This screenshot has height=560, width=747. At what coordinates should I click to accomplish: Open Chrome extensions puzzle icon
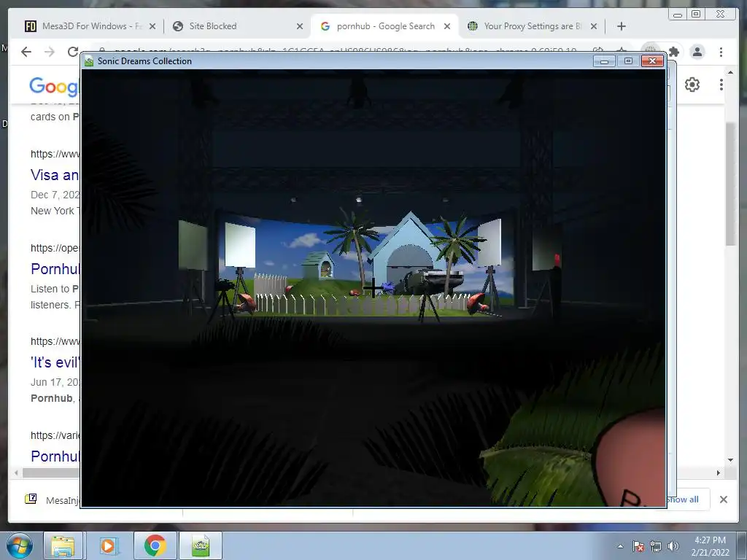[x=673, y=52]
